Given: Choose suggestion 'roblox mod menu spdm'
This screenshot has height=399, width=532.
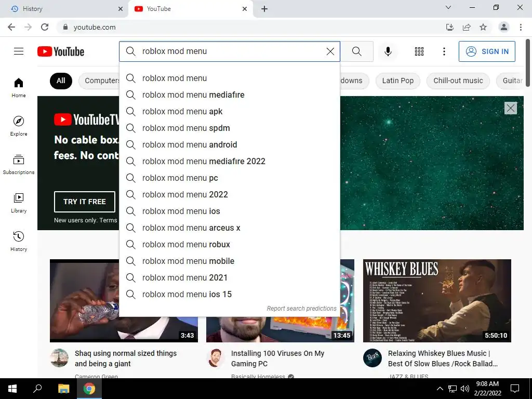Looking at the screenshot, I should click(x=229, y=128).
